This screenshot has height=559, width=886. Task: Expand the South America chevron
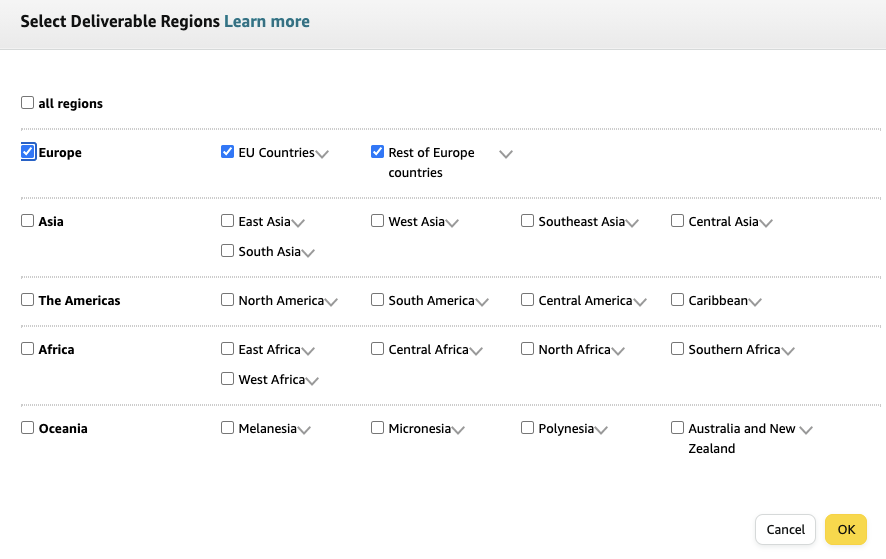(482, 302)
